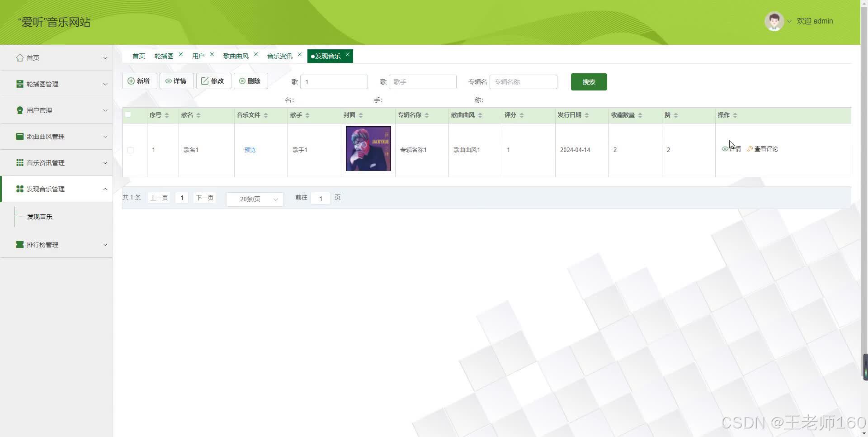Image resolution: width=868 pixels, height=437 pixels.
Task: Click the 删除 button
Action: click(250, 81)
